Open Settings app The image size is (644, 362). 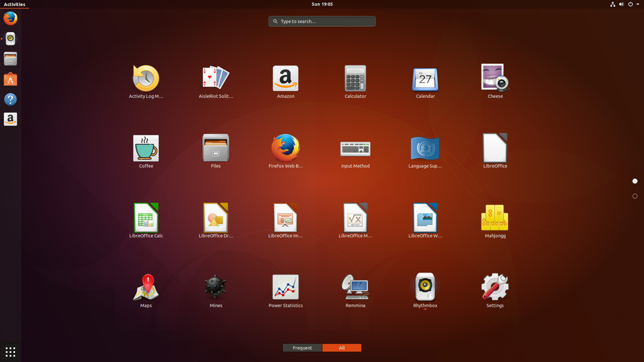point(495,291)
